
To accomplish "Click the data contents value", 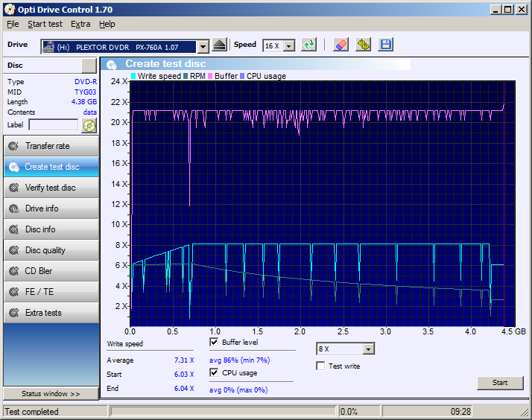I will (x=90, y=112).
